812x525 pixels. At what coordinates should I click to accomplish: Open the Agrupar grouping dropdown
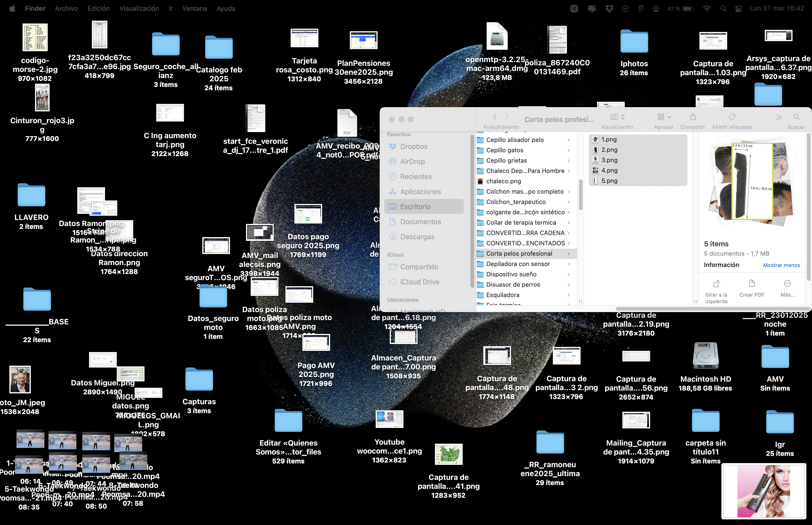point(664,117)
